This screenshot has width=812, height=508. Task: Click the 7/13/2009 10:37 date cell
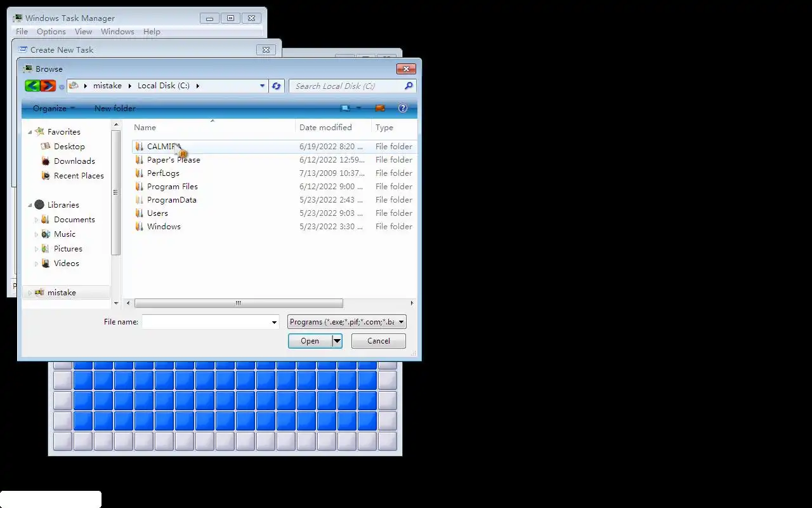[x=332, y=173]
